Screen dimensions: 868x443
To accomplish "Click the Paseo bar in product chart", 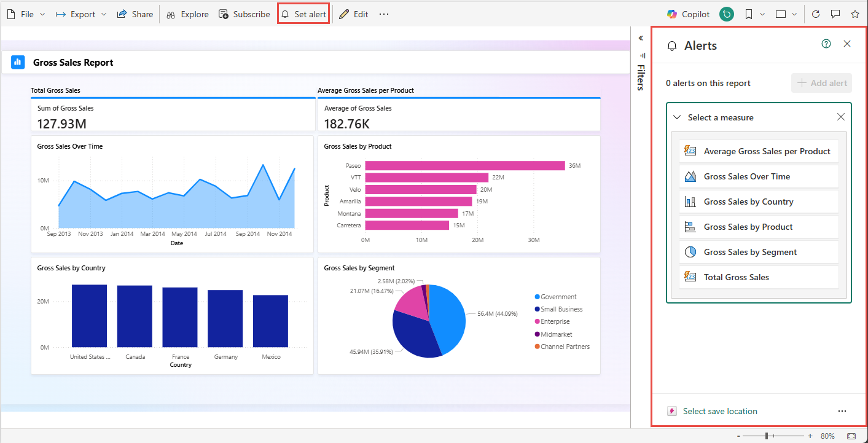I will 464,166.
